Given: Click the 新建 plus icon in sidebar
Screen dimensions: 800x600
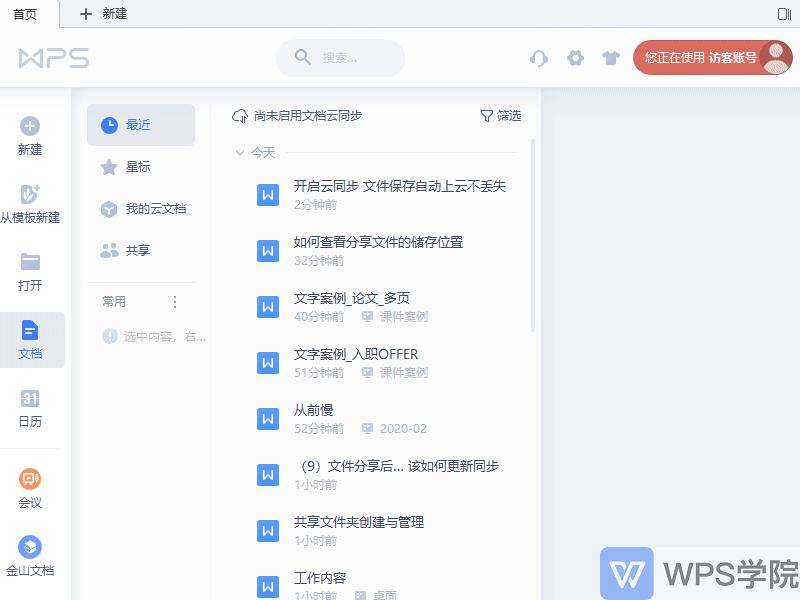Looking at the screenshot, I should coord(30,126).
